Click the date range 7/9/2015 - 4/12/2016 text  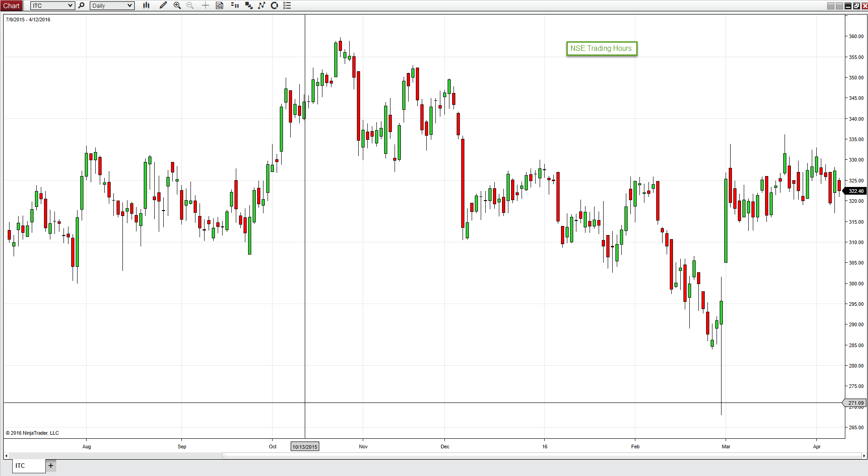click(x=28, y=20)
